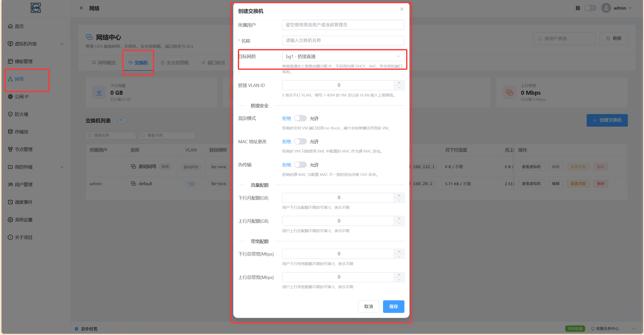Increase 下行总带宽(Mbps) value
Screen dimensions: 644x335
pyautogui.click(x=399, y=251)
